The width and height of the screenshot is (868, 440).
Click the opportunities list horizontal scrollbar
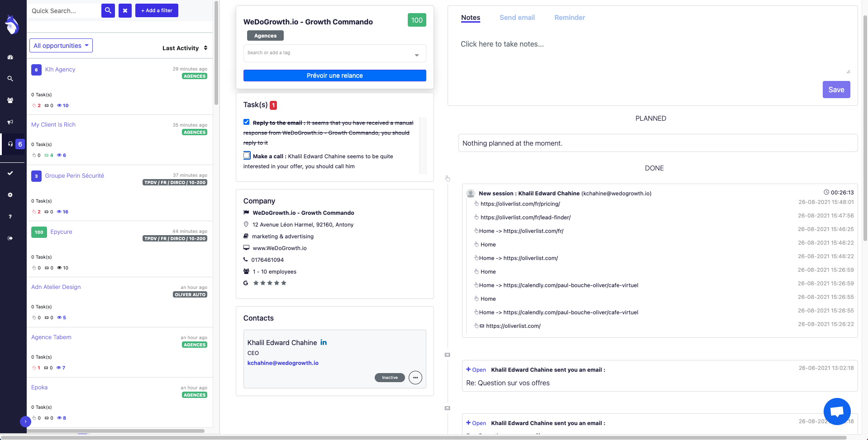coord(115,431)
